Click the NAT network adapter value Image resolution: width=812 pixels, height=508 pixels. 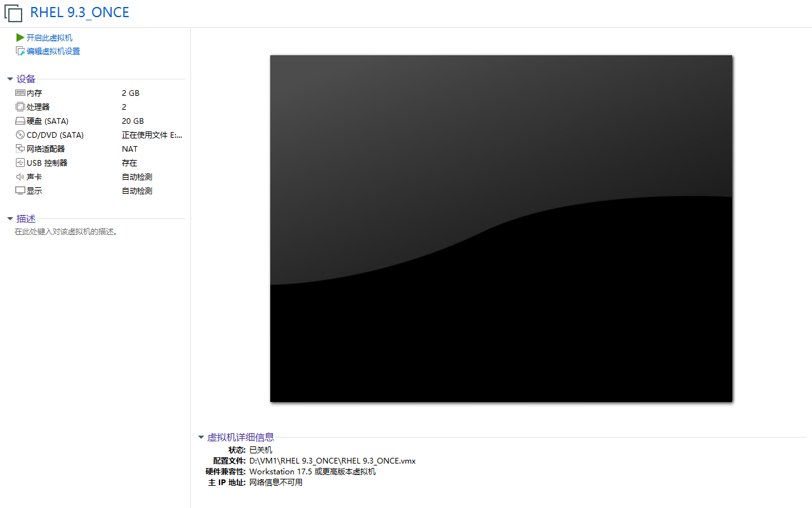point(129,149)
